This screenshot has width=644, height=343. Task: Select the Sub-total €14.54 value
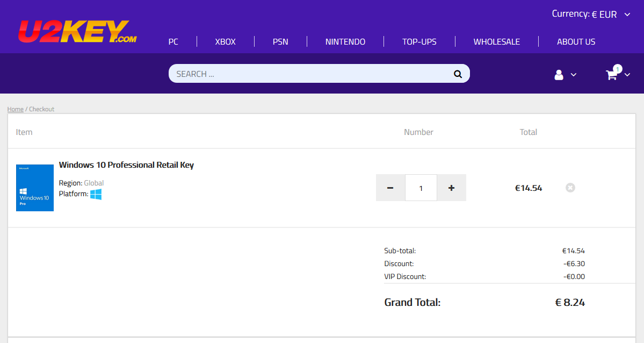click(x=573, y=251)
